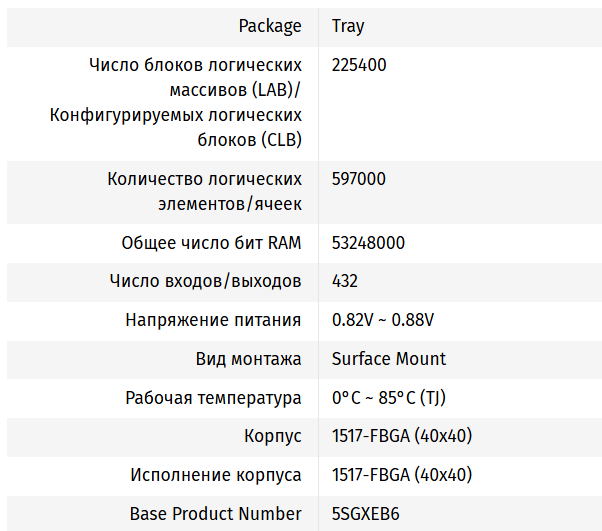Click the LAB/CLB logic blocks label

pyautogui.click(x=176, y=103)
